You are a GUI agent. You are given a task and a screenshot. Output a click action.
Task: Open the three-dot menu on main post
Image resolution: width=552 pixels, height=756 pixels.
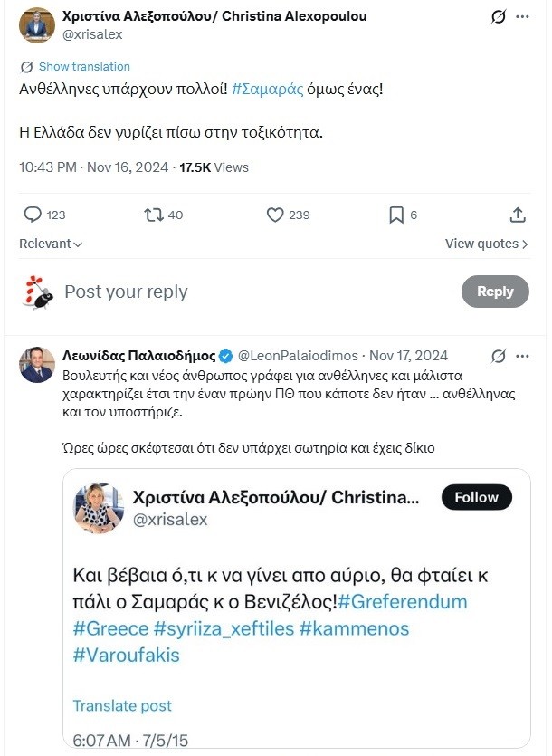522,16
